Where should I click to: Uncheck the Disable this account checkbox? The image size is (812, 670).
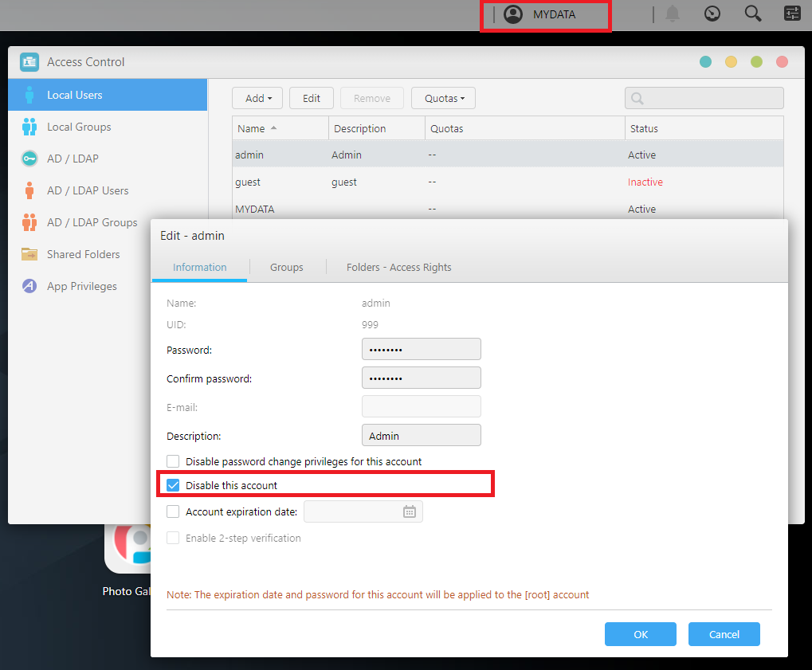[x=173, y=485]
